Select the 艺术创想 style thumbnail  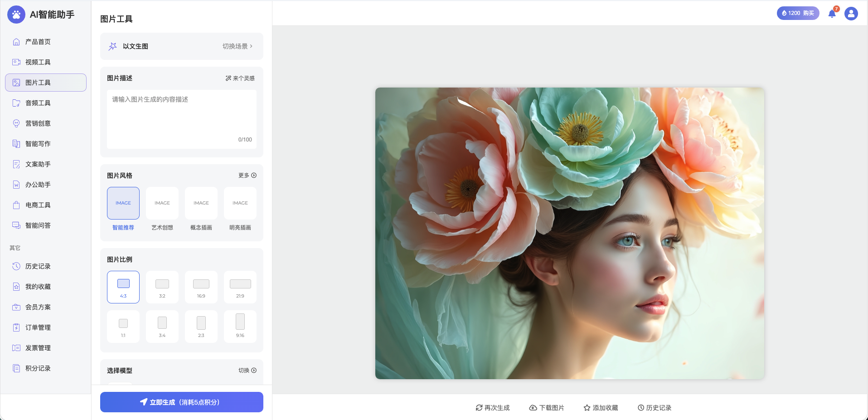162,203
